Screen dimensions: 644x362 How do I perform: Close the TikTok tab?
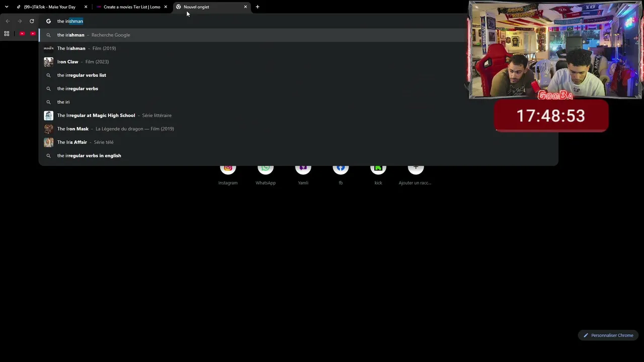pos(86,7)
